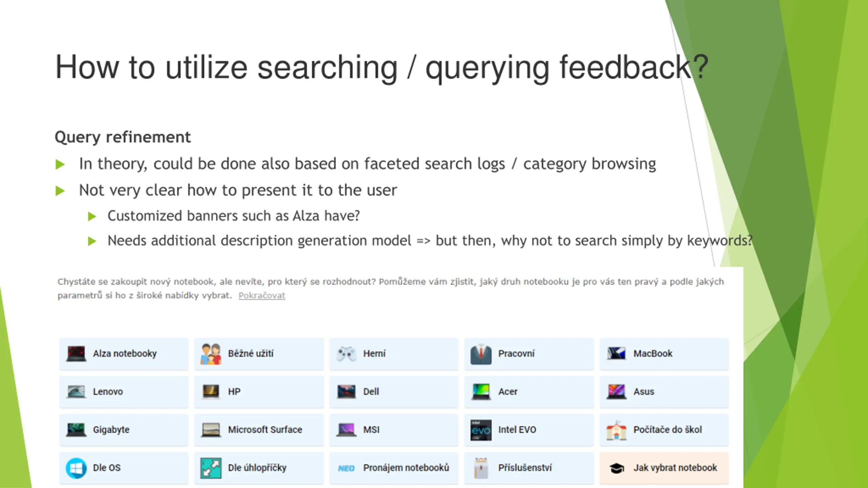Image resolution: width=868 pixels, height=488 pixels.
Task: Click the family icon for Běžné užití
Action: point(211,354)
